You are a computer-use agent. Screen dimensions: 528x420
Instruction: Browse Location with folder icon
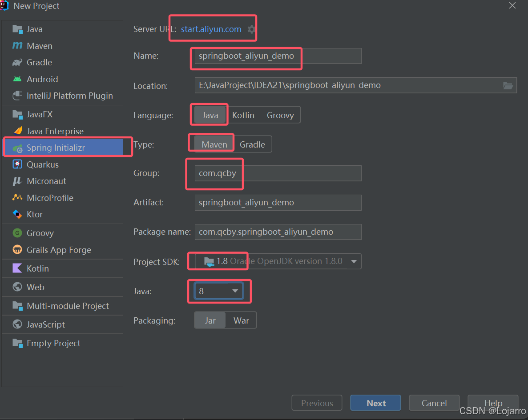[508, 85]
